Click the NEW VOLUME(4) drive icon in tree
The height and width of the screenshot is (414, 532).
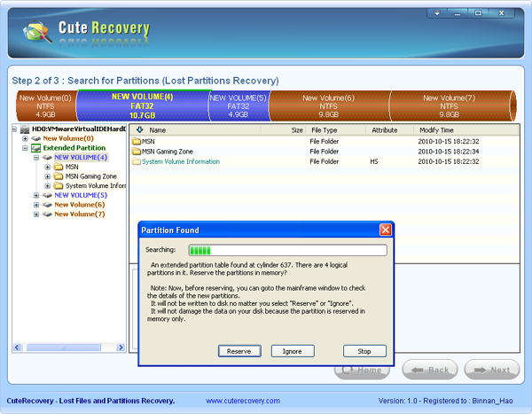pos(47,158)
